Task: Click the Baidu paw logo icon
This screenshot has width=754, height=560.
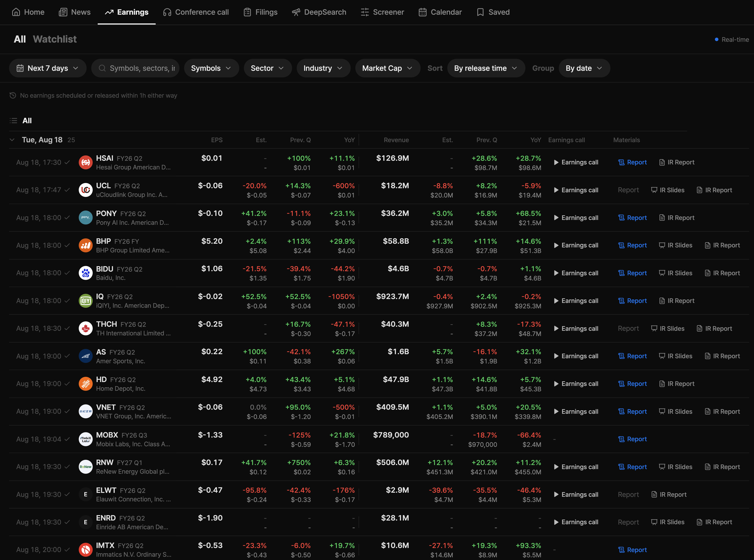Action: click(x=86, y=273)
